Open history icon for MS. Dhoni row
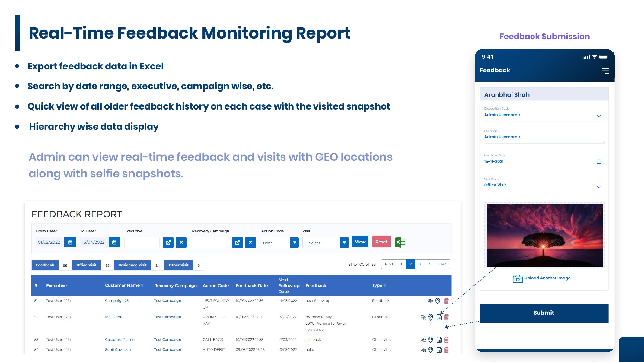 (x=424, y=317)
